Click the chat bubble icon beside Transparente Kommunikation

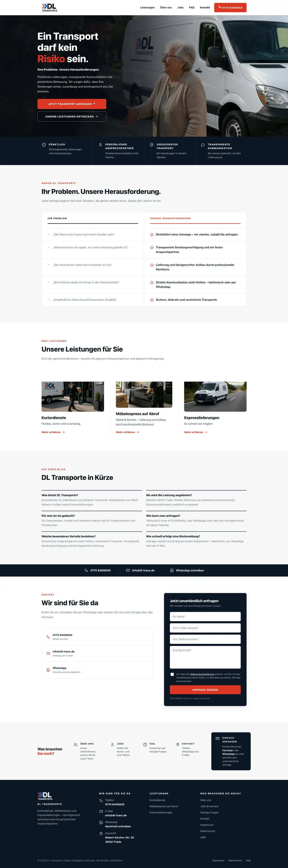coord(203,145)
